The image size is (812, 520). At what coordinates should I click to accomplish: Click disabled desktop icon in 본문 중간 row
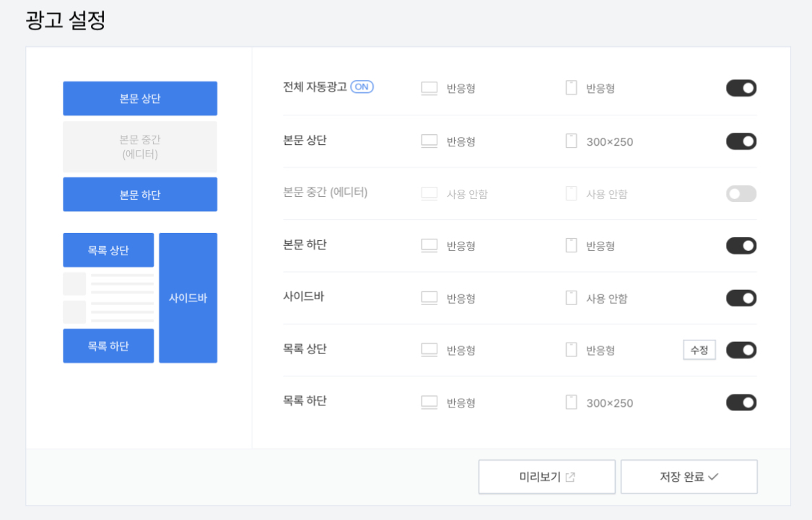click(x=429, y=193)
